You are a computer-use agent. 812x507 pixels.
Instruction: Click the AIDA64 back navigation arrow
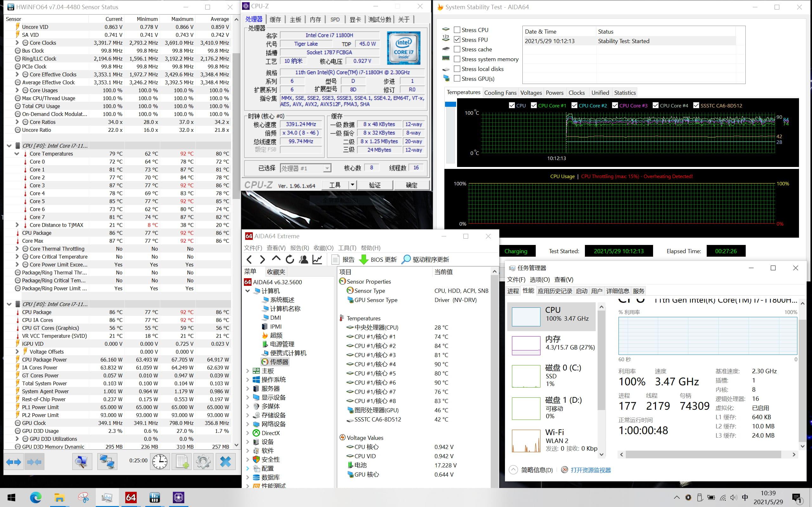coord(249,259)
